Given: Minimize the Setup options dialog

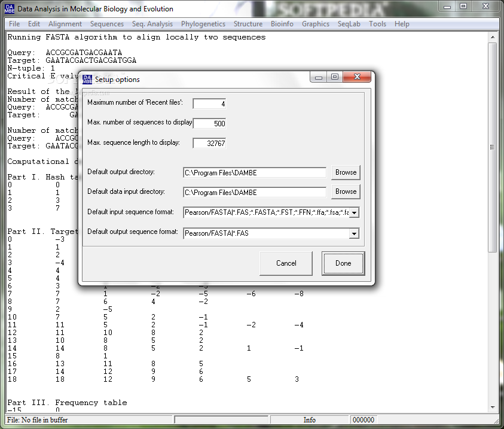Looking at the screenshot, I should 319,77.
